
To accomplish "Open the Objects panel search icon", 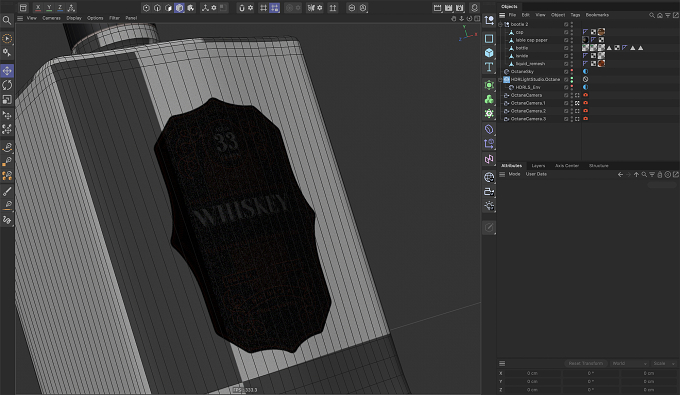I will 652,15.
